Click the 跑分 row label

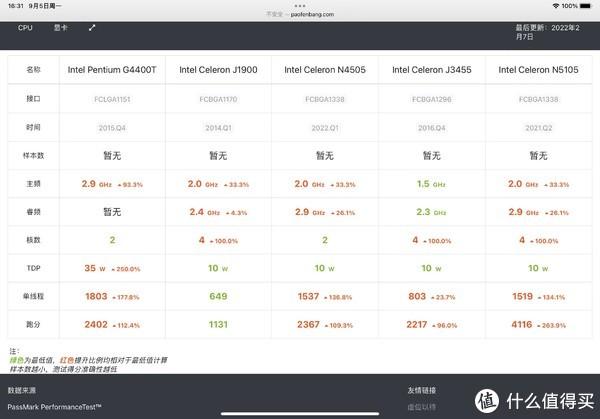pos(33,324)
